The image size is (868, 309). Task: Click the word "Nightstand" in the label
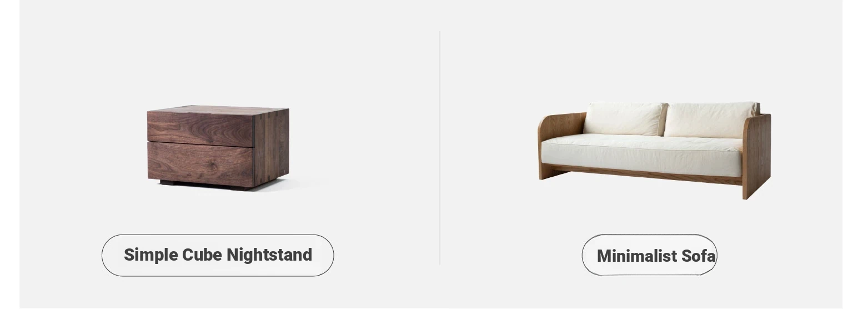click(x=269, y=255)
